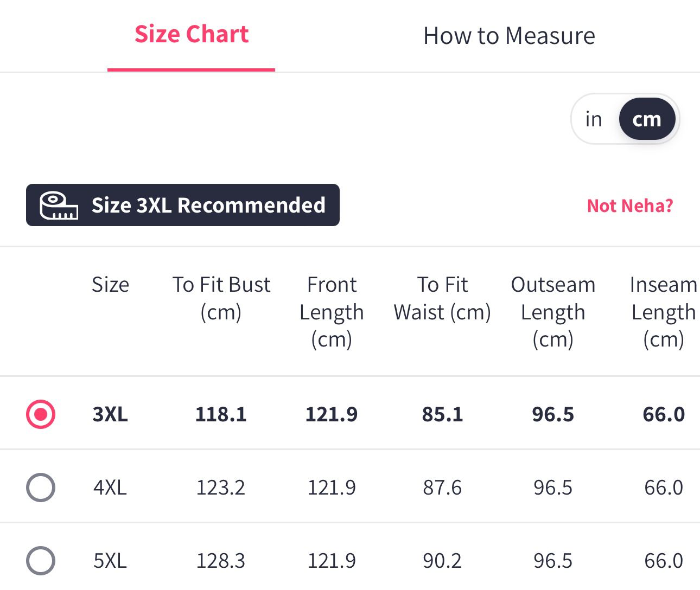Screen dimensions: 700x590
Task: Click the To Fit Waist column header
Action: coord(442,298)
